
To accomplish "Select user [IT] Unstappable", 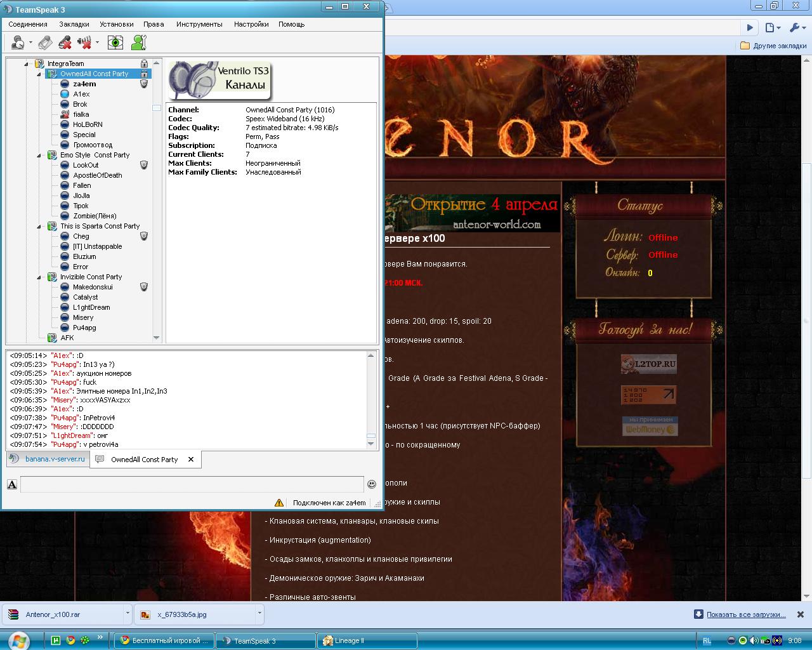I will click(x=98, y=246).
